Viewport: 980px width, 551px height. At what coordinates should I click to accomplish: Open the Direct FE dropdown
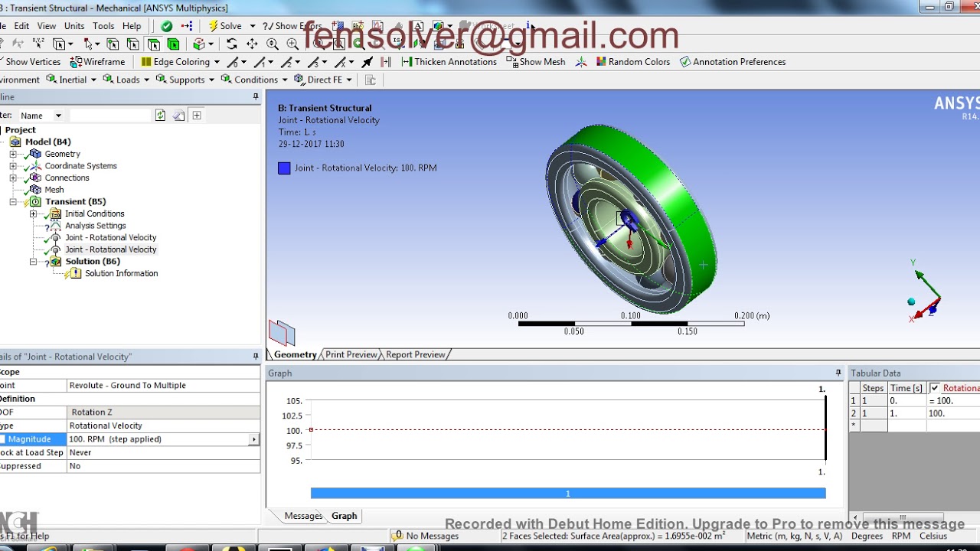point(348,80)
